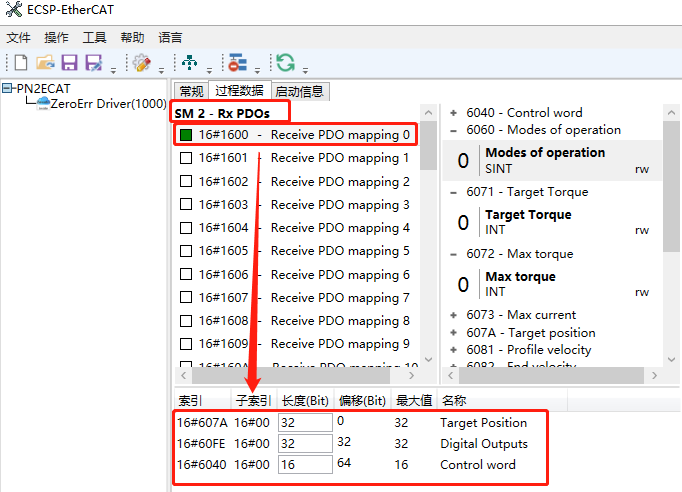Check 16#1604 Receive PDO mapping 4
The image size is (682, 492).
pos(186,228)
